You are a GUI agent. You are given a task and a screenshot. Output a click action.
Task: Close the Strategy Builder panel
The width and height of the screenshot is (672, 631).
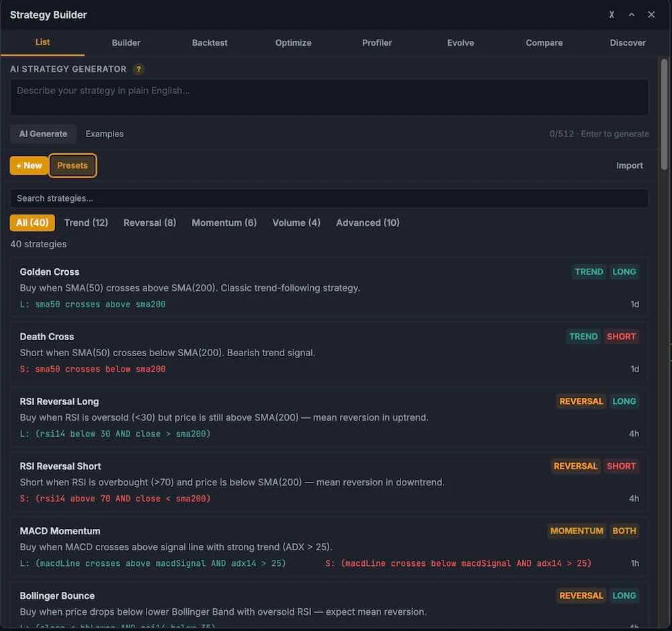pyautogui.click(x=651, y=15)
